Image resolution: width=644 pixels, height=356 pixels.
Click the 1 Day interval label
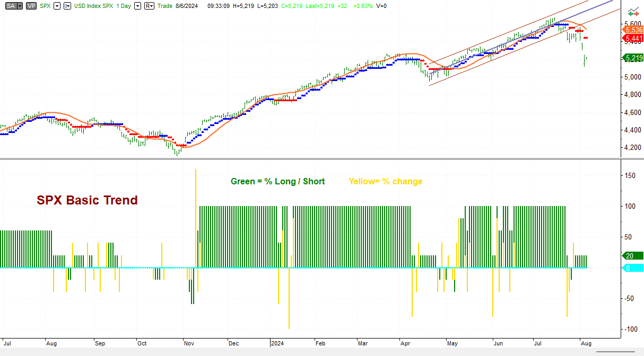tap(123, 6)
